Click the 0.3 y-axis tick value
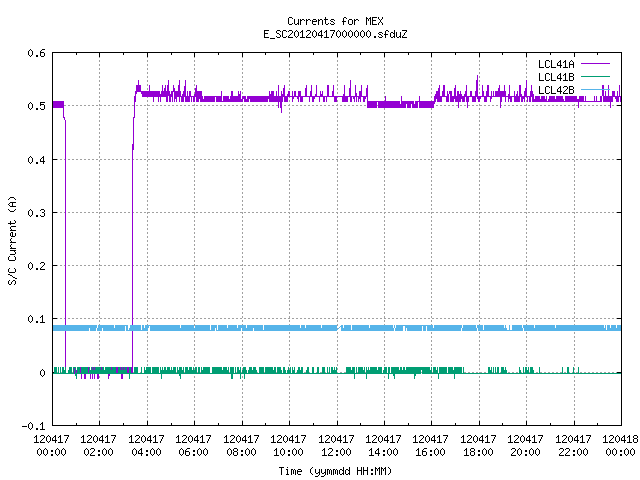The height and width of the screenshot is (480, 640). pos(36,213)
